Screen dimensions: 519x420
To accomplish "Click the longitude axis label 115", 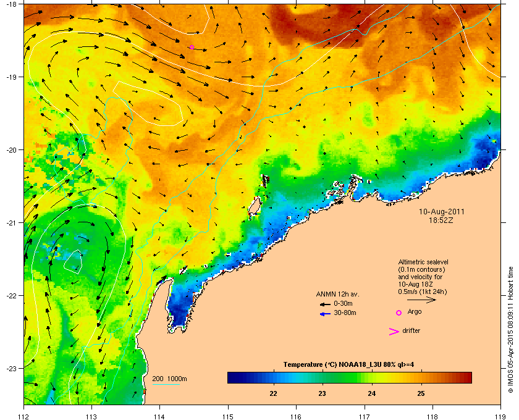I will (228, 416).
